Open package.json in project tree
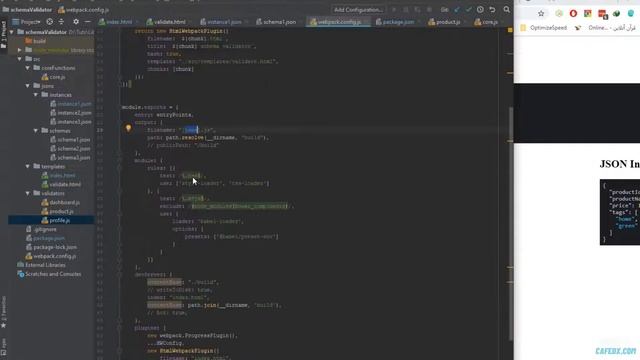640x360 pixels. pyautogui.click(x=45, y=238)
